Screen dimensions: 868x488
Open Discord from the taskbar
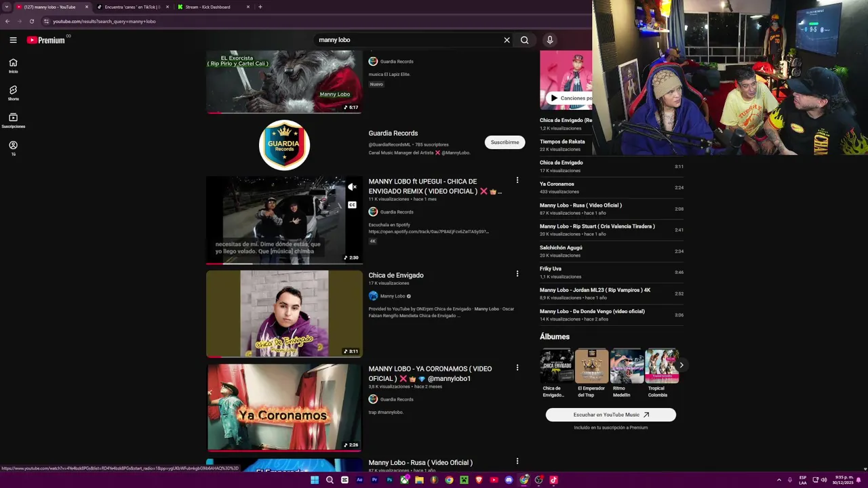click(x=509, y=480)
